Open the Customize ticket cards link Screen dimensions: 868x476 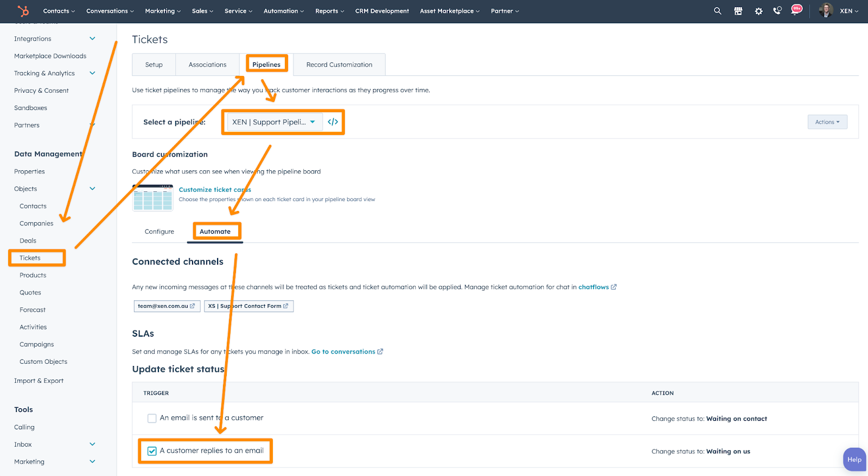215,190
